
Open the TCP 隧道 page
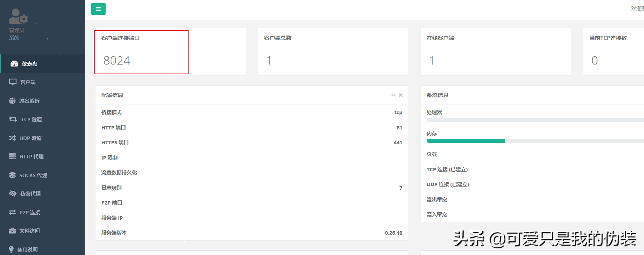43,119
